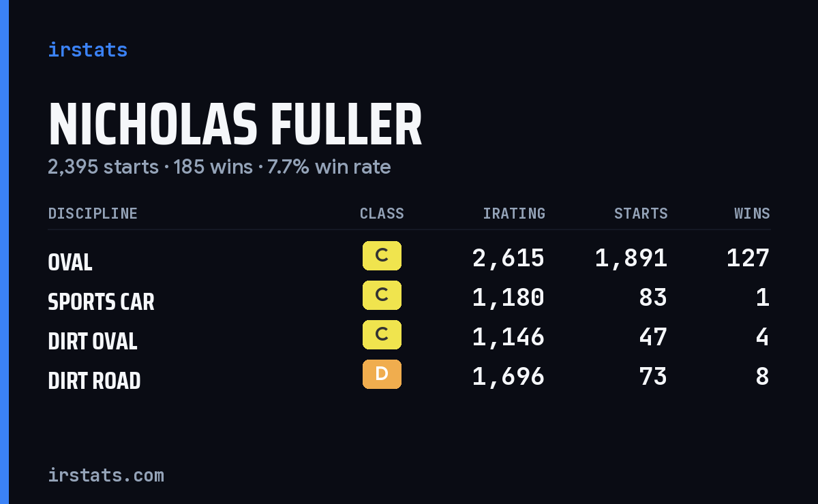Viewport: 818px width, 504px height.
Task: Select the Oval discipline row label
Action: 70,262
